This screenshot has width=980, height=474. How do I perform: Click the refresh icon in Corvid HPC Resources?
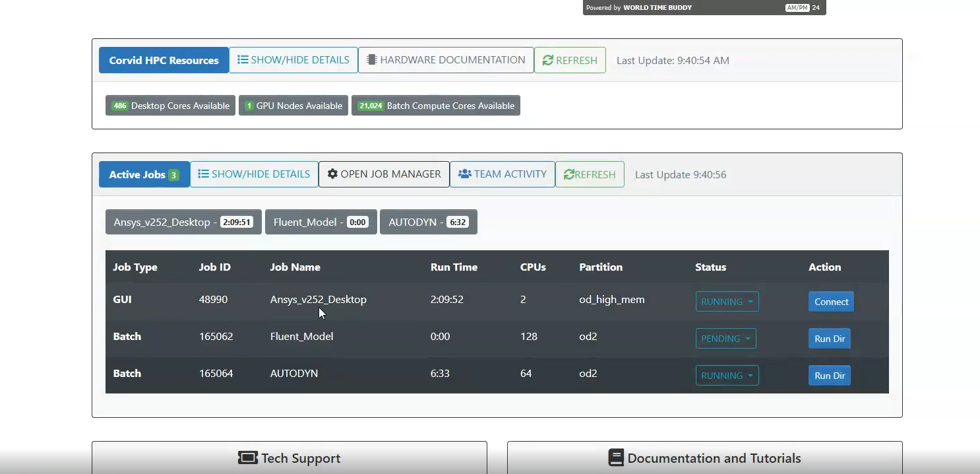pos(547,61)
